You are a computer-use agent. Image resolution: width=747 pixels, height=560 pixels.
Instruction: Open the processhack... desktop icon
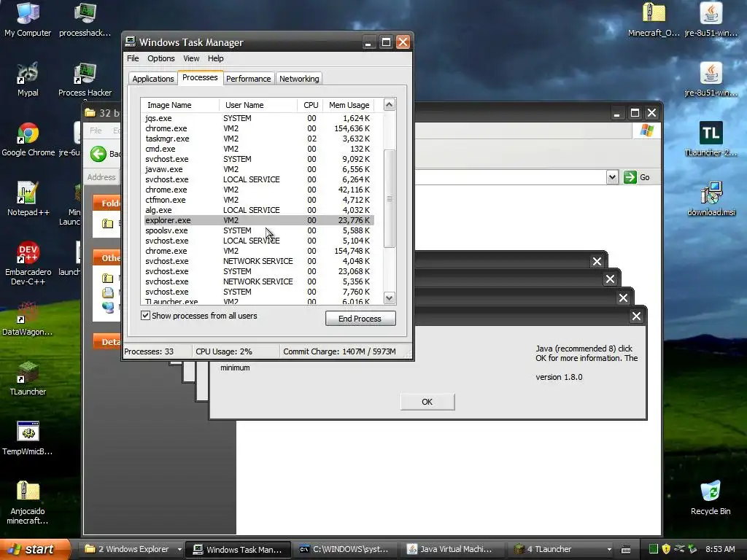click(85, 19)
